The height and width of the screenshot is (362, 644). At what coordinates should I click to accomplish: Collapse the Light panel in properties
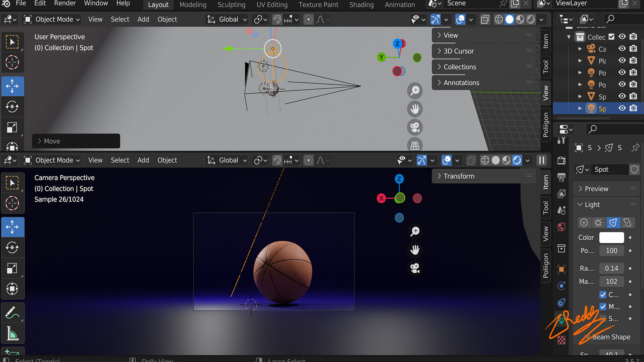click(607, 204)
